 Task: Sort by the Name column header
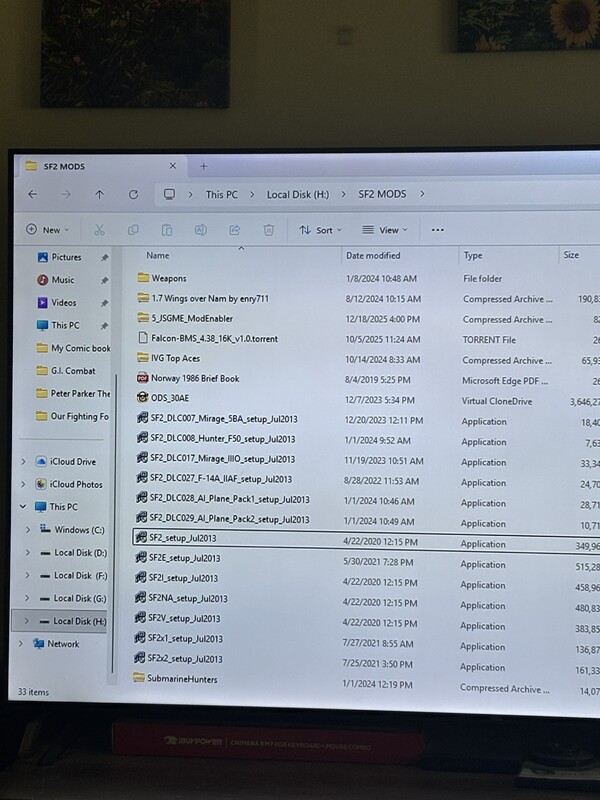click(x=158, y=255)
